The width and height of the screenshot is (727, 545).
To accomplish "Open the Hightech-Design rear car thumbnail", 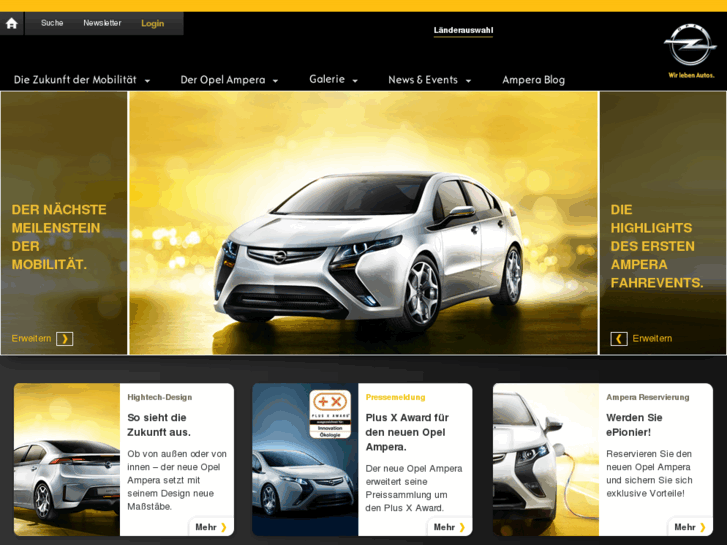I will pyautogui.click(x=67, y=459).
